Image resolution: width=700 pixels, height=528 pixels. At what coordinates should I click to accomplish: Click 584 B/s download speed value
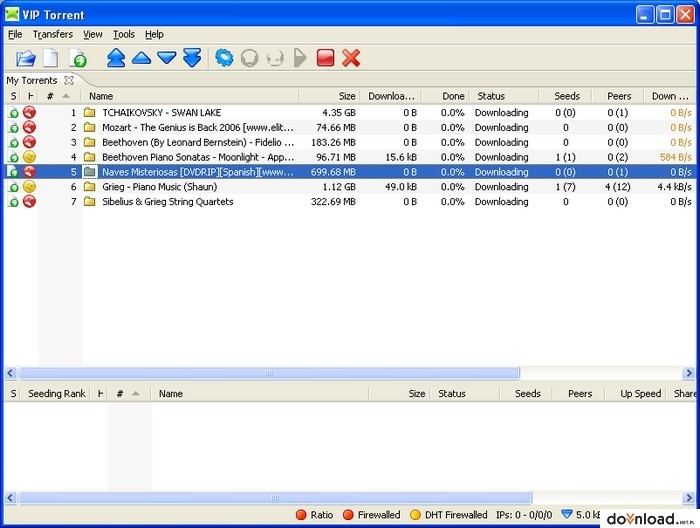click(x=675, y=157)
